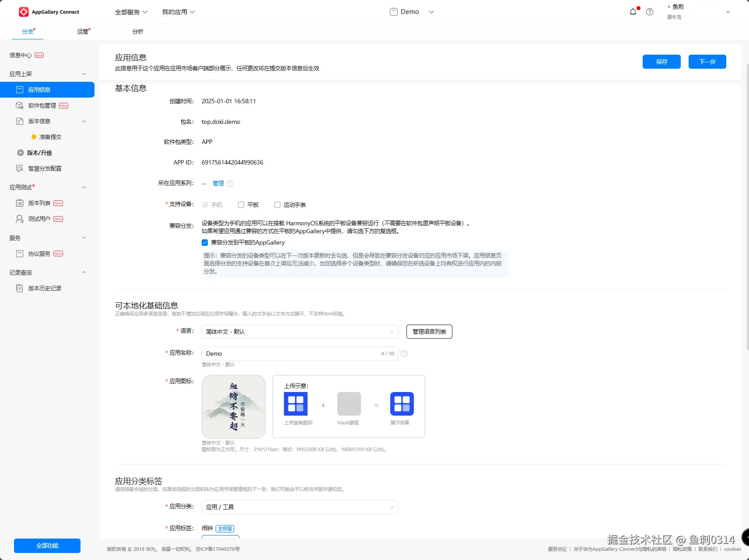
Task: Click the 全部功能 button
Action: [47, 546]
